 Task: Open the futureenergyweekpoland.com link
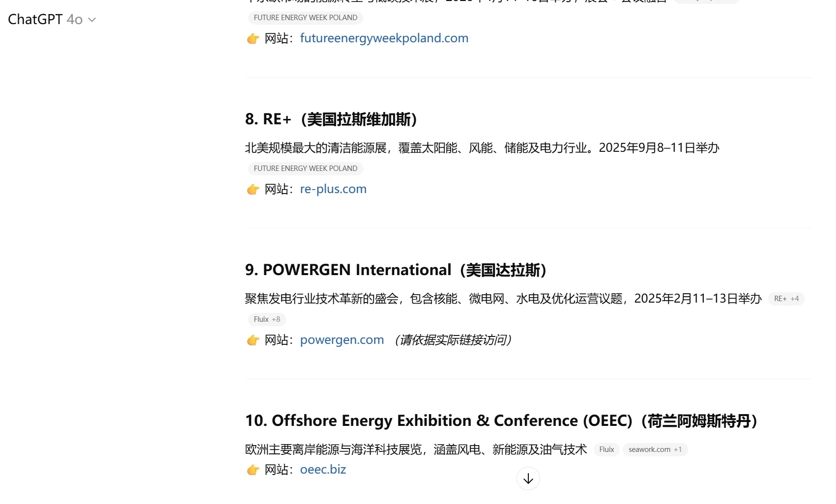pos(384,38)
